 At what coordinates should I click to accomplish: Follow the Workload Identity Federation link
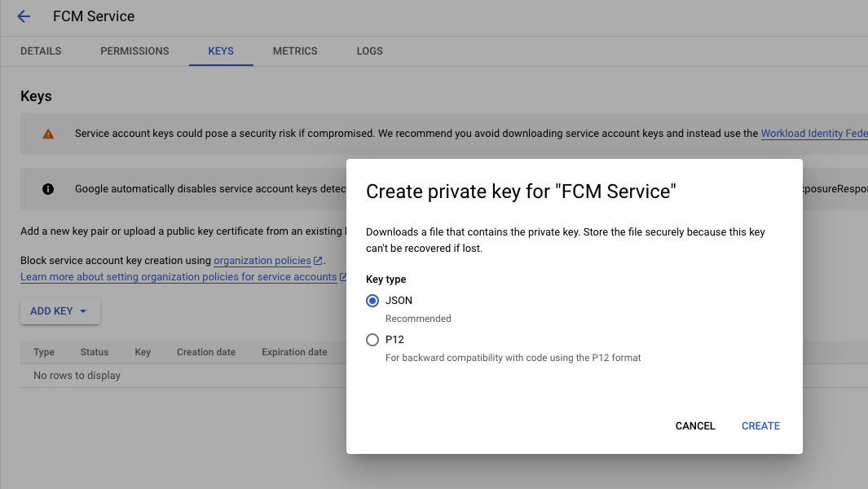[x=814, y=134]
